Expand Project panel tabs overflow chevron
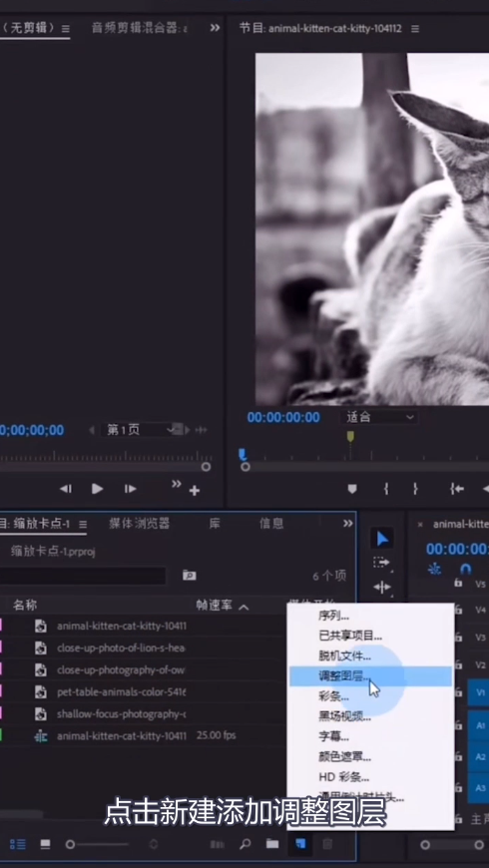Image resolution: width=489 pixels, height=868 pixels. point(347,523)
